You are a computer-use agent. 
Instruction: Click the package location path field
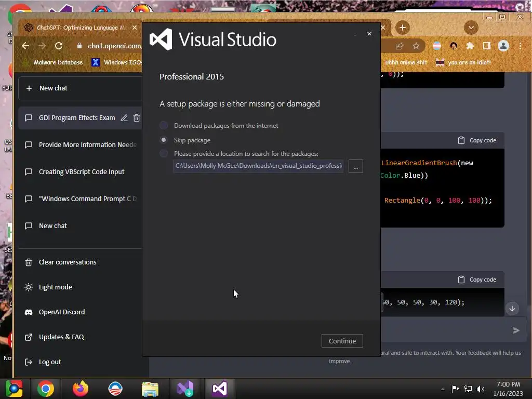tap(258, 166)
